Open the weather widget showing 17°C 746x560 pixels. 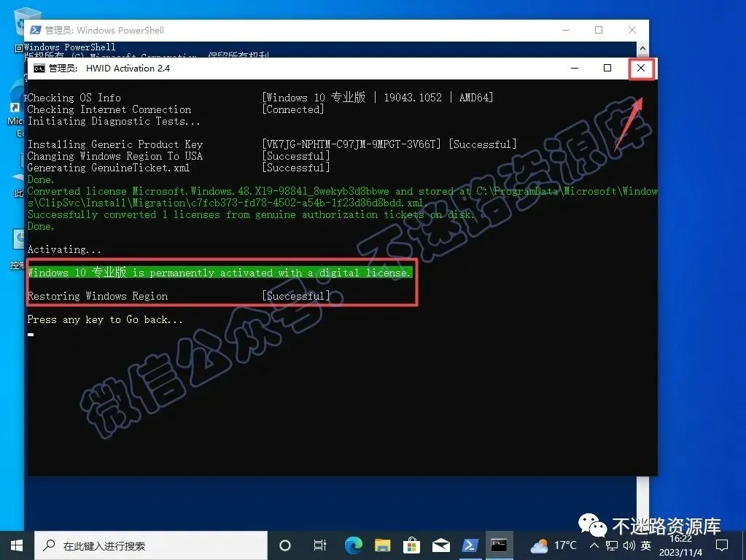[x=553, y=545]
